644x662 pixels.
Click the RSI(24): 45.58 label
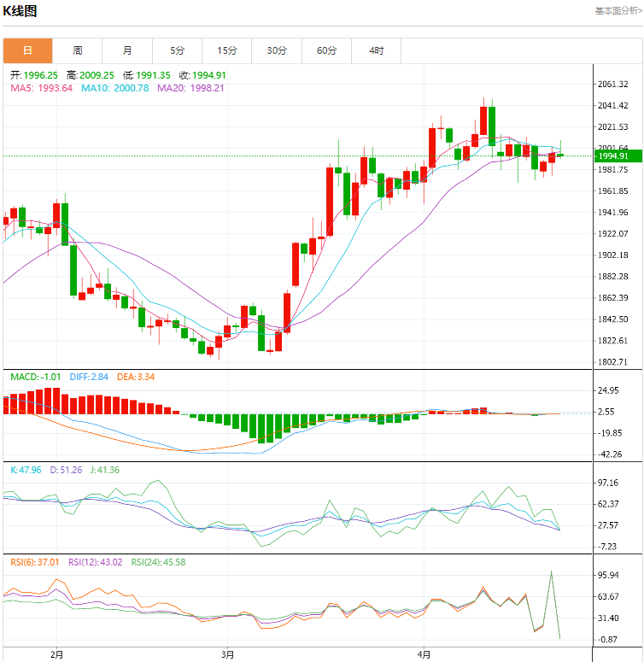(158, 562)
